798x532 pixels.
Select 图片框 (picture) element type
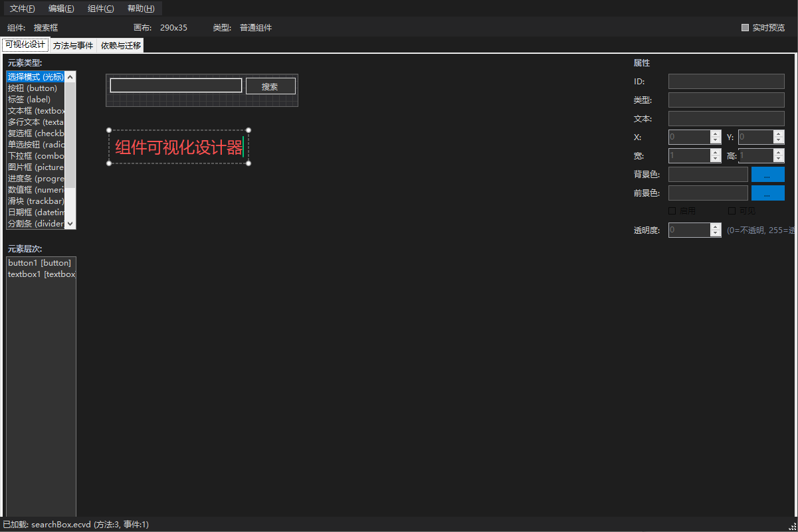pyautogui.click(x=35, y=167)
